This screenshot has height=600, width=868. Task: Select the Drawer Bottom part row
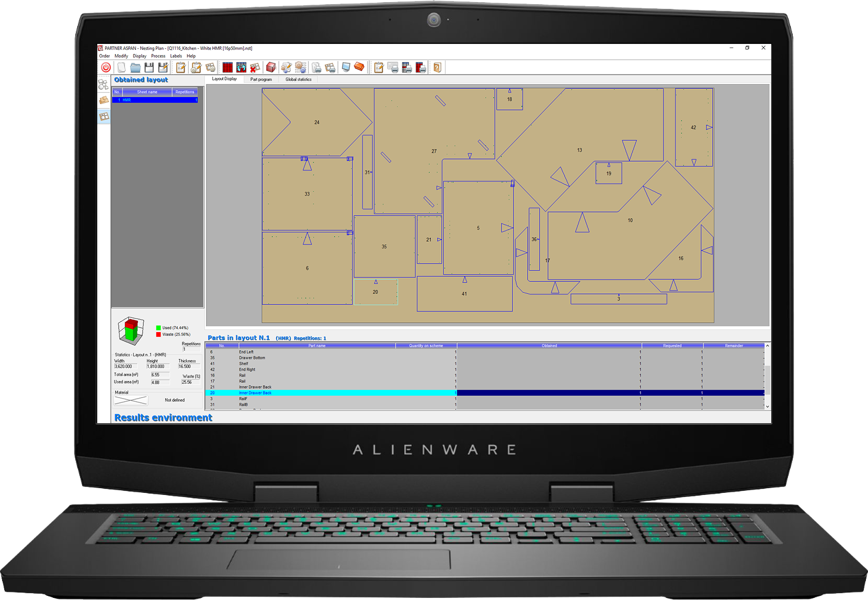tap(485, 358)
